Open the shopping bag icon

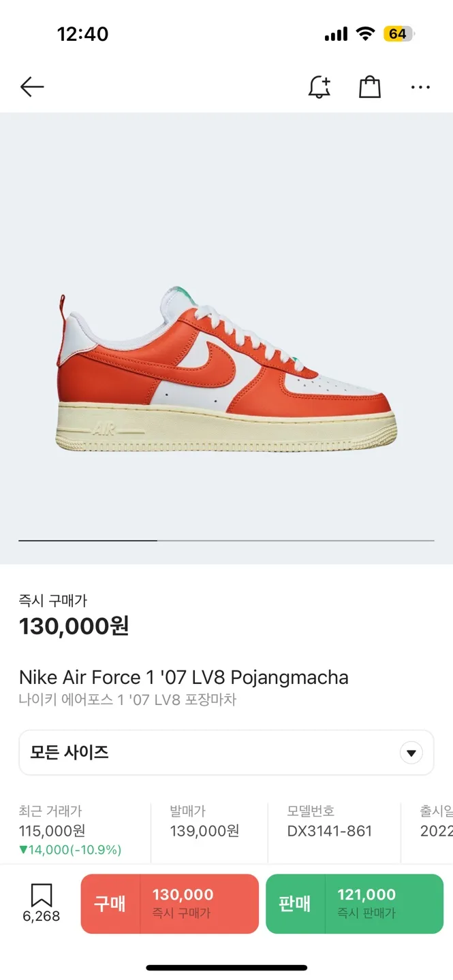pyautogui.click(x=369, y=87)
